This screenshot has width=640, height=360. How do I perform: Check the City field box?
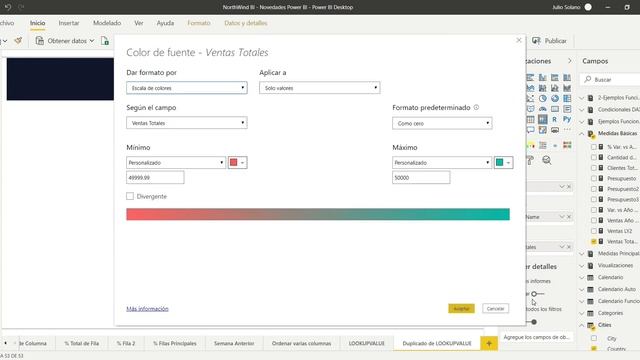[x=594, y=338]
